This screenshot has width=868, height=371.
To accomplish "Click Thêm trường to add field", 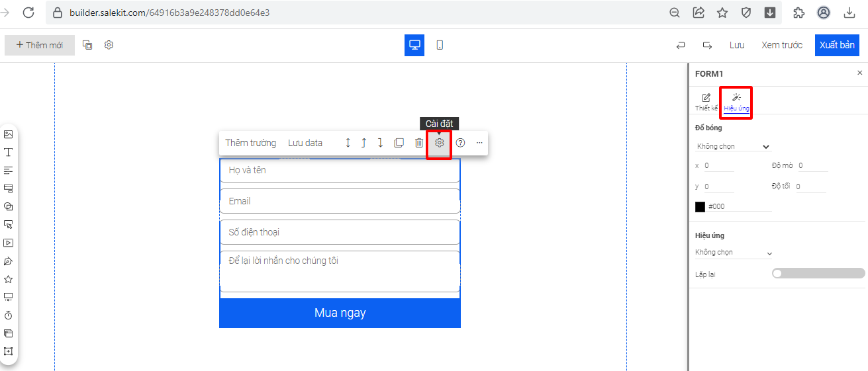I will tap(250, 143).
